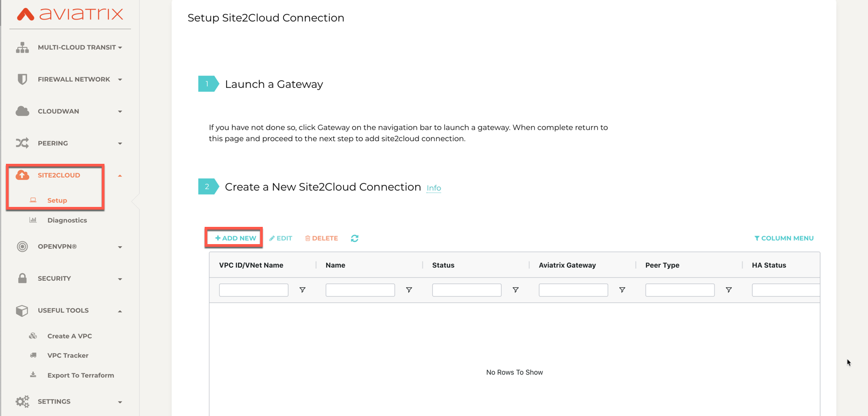Click the OpenVPN circular icon
The image size is (868, 416).
[22, 246]
